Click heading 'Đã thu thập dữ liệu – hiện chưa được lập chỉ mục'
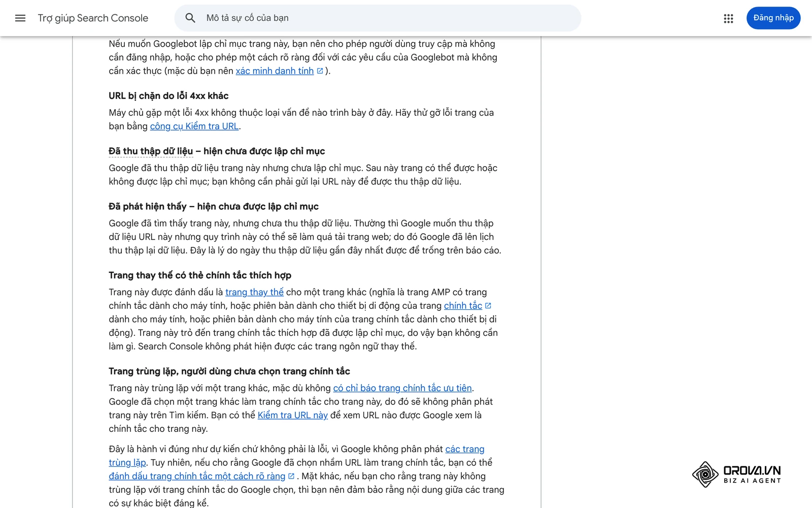Screen dimensions: 812x508 point(217,151)
